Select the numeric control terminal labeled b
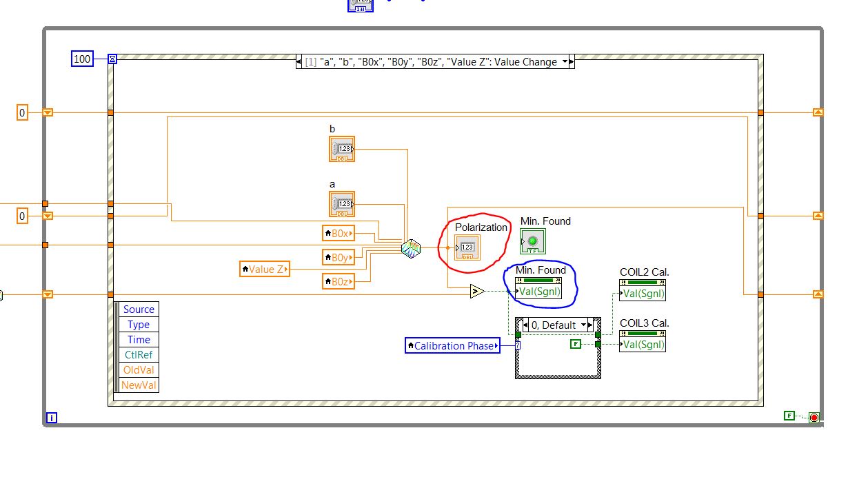The height and width of the screenshot is (477, 868). pos(343,148)
